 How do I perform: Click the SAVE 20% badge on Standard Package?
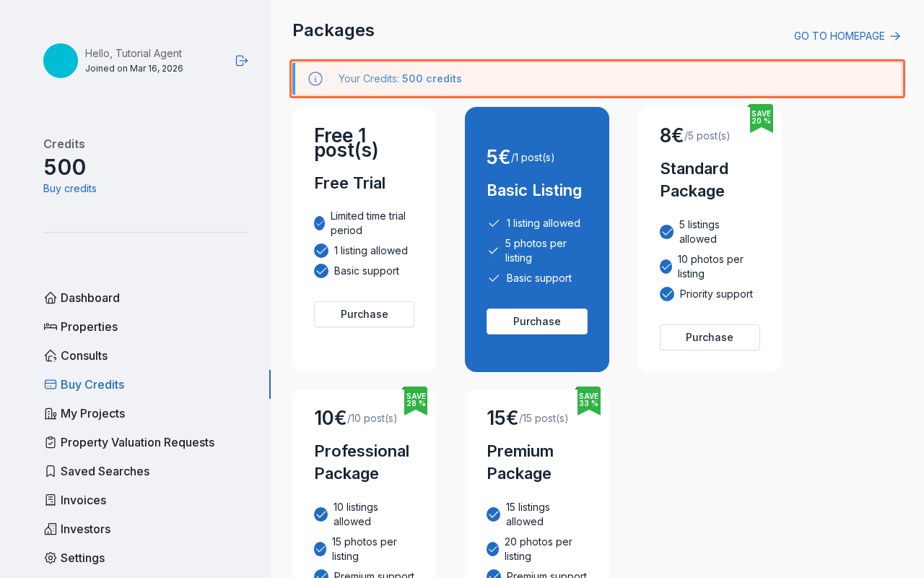tap(761, 116)
